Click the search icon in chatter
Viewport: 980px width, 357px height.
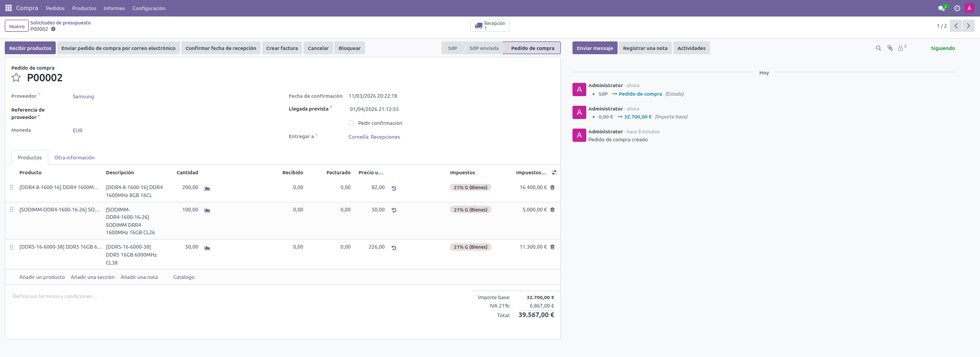click(878, 48)
